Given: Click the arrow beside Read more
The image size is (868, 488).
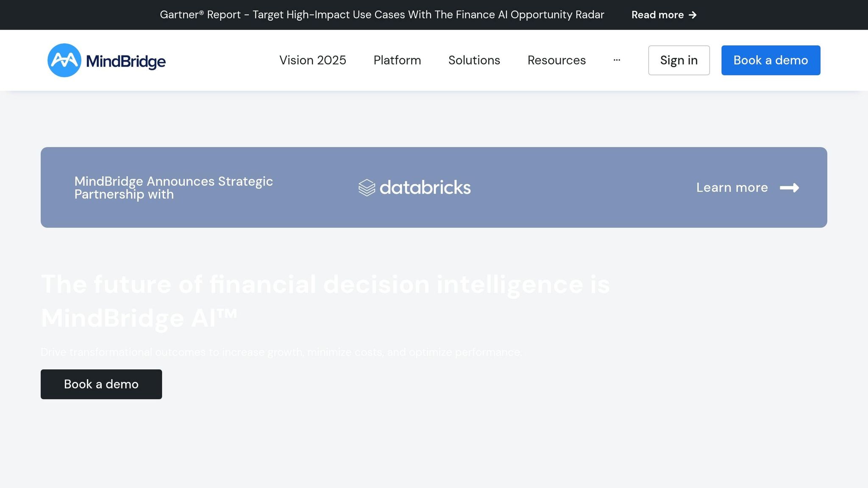Looking at the screenshot, I should point(693,15).
